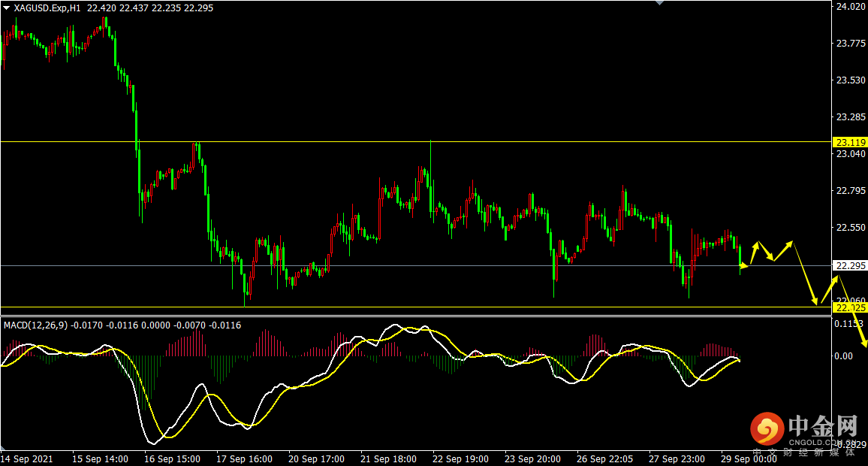Screen dimensions: 868x466
Task: Click the chart shift marker on top edge
Action: point(659,3)
